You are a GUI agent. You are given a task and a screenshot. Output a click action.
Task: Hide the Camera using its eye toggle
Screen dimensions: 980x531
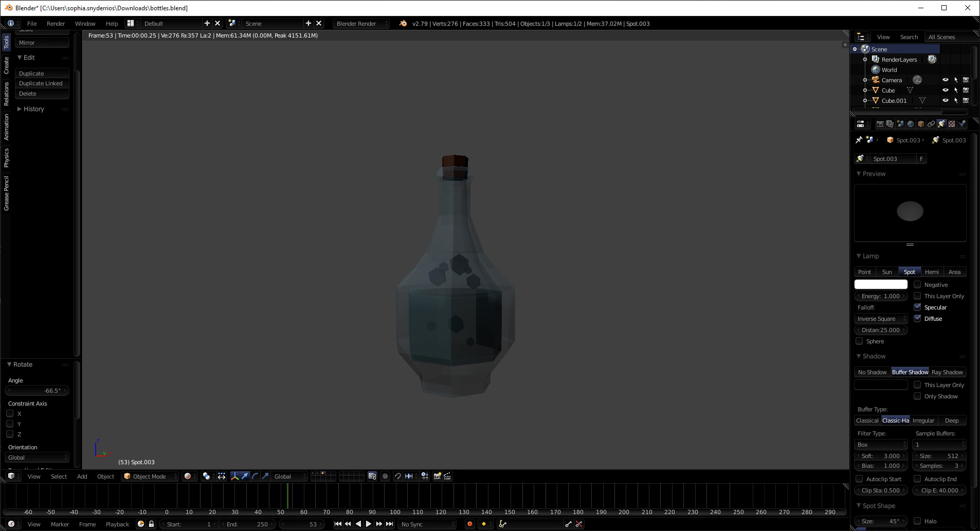click(946, 80)
